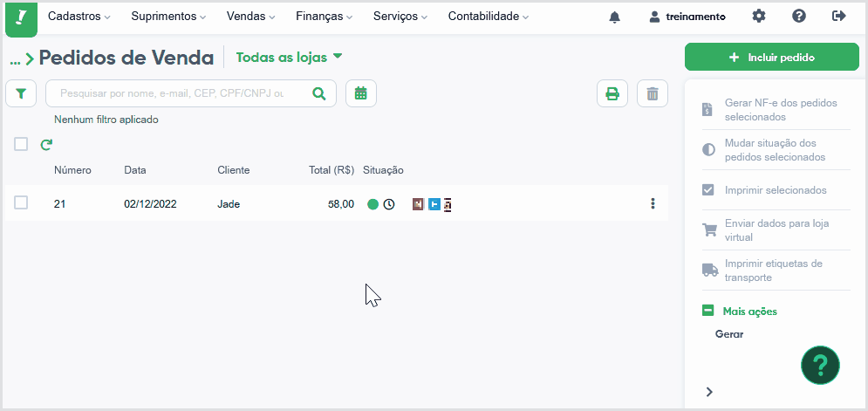Click the Gerar heading under Mais ações
Viewport: 868px width, 411px height.
pos(729,334)
